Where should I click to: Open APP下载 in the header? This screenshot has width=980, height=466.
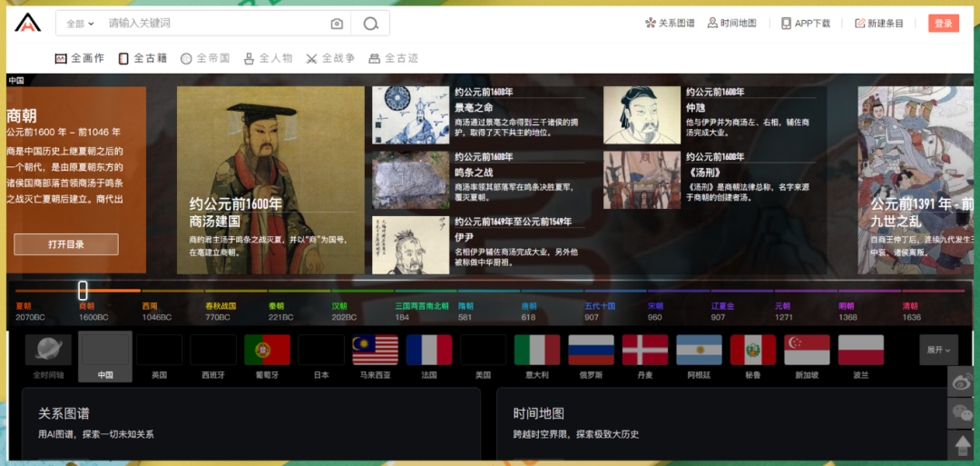806,23
